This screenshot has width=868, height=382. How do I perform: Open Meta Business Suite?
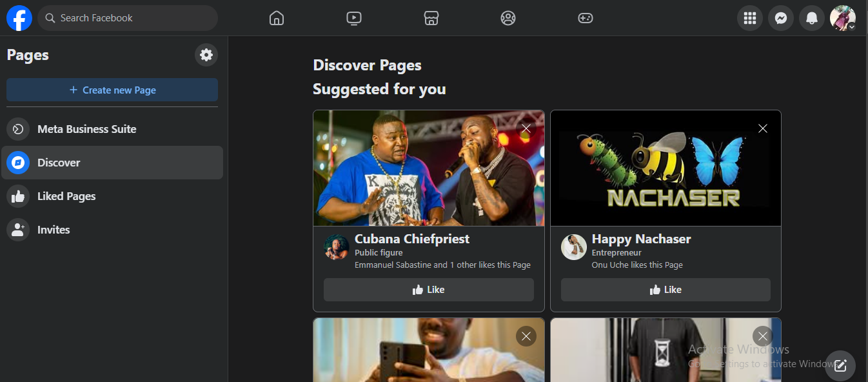[x=112, y=129]
